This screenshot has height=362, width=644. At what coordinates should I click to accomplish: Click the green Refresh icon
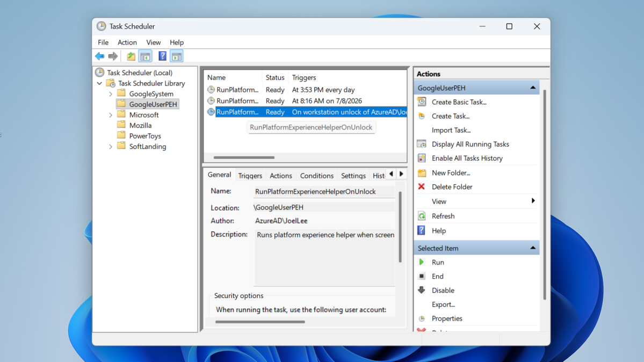coord(422,216)
